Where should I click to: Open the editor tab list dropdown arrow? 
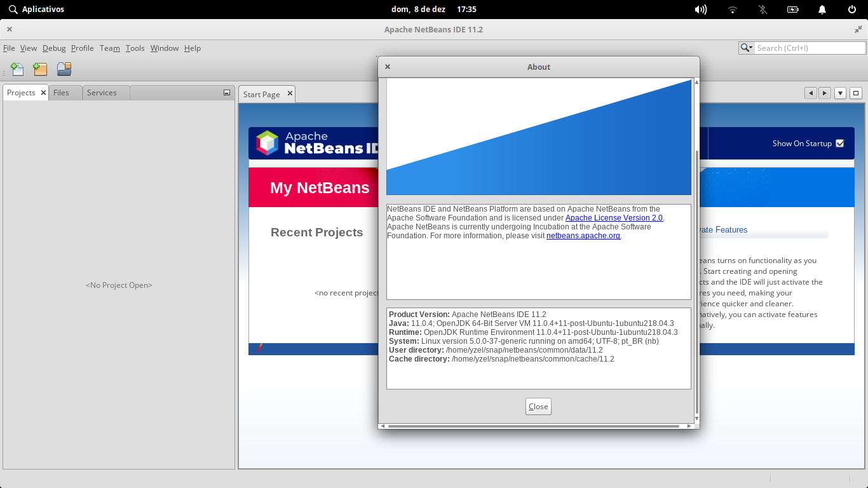point(840,93)
